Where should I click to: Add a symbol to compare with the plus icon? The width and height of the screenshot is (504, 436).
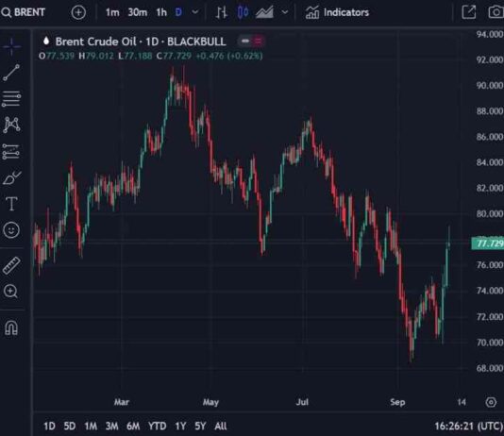click(x=78, y=12)
